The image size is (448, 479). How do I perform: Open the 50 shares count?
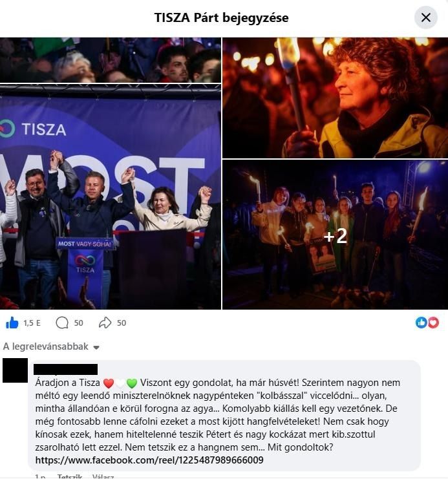(x=122, y=323)
